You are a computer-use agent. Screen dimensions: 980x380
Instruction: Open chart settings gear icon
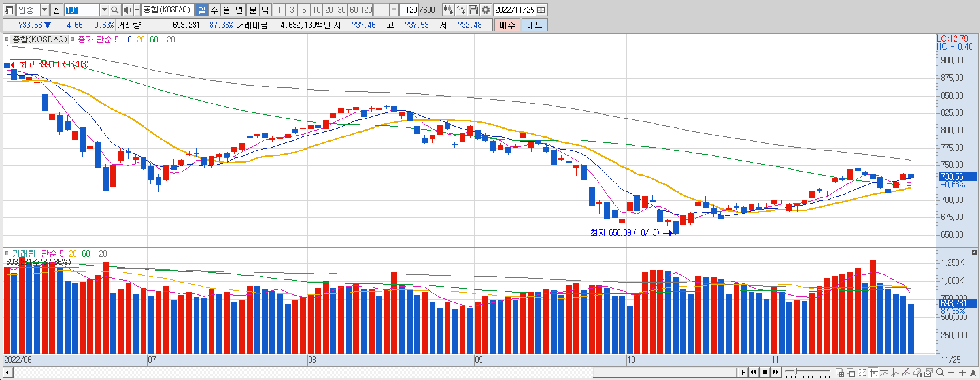486,10
